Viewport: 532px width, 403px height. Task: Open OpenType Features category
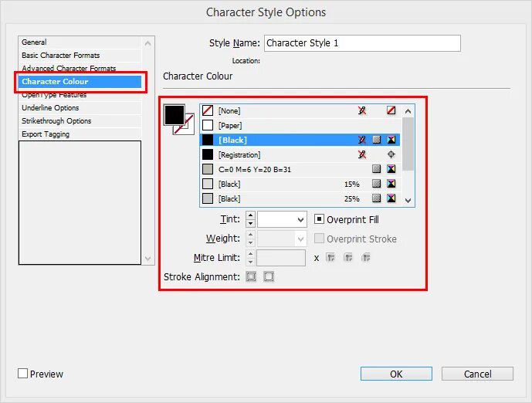click(80, 95)
